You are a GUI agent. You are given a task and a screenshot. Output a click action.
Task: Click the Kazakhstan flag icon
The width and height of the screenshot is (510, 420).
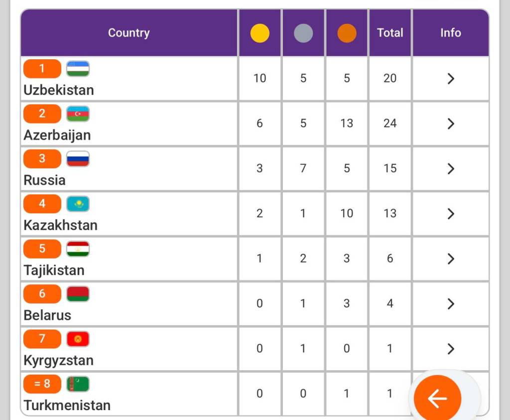pyautogui.click(x=78, y=204)
